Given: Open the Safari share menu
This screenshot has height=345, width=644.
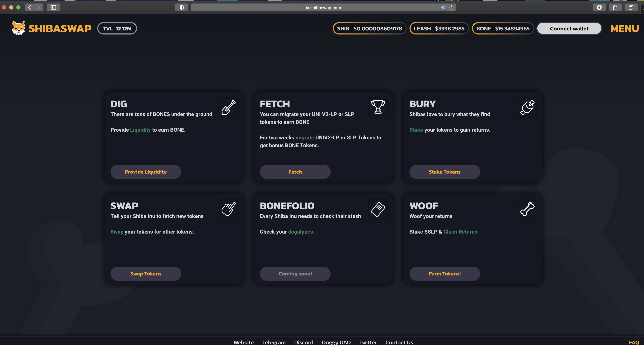Looking at the screenshot, I should tap(615, 7).
